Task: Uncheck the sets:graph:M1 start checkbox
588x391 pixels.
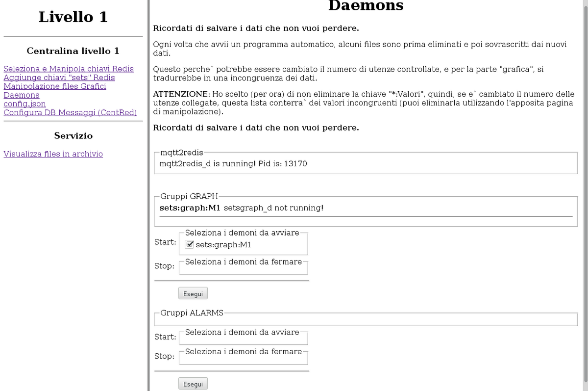Action: 190,245
